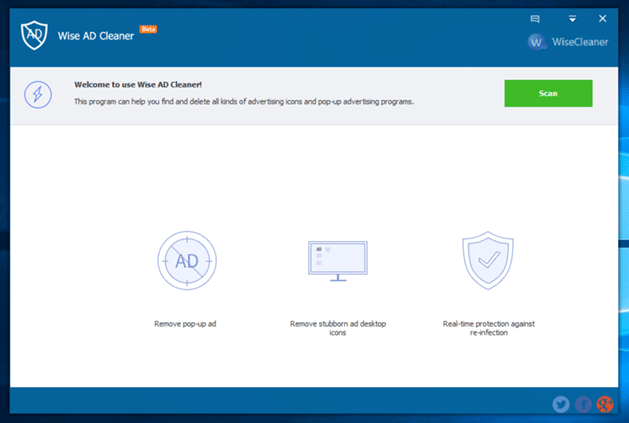Start the scan with the green Scan button
Viewport: 629px width, 423px height.
pos(548,93)
